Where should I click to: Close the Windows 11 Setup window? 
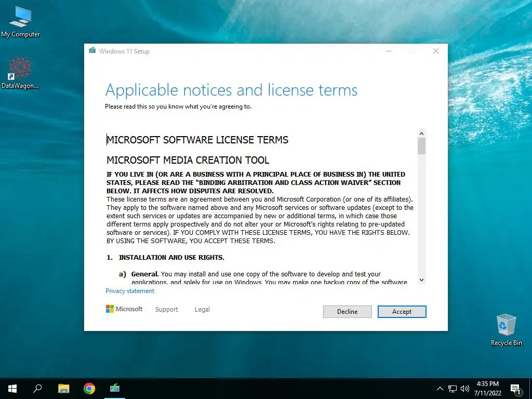436,51
